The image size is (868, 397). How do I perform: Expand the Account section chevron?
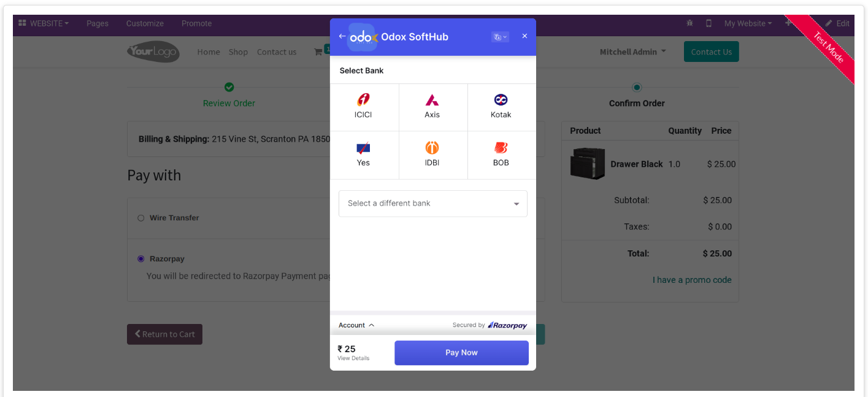(x=372, y=325)
